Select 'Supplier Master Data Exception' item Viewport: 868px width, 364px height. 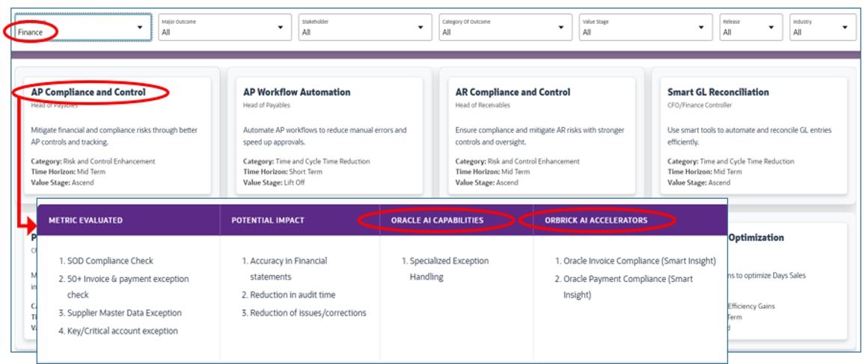(120, 312)
